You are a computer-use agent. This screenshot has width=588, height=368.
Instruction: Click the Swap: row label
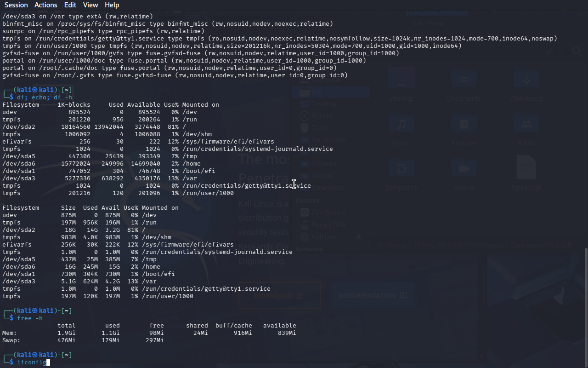11,340
